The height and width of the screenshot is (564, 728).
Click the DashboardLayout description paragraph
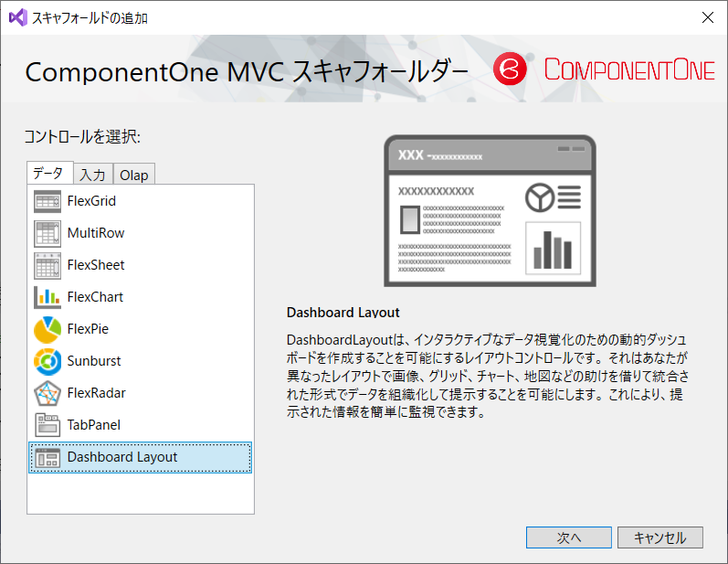point(488,376)
